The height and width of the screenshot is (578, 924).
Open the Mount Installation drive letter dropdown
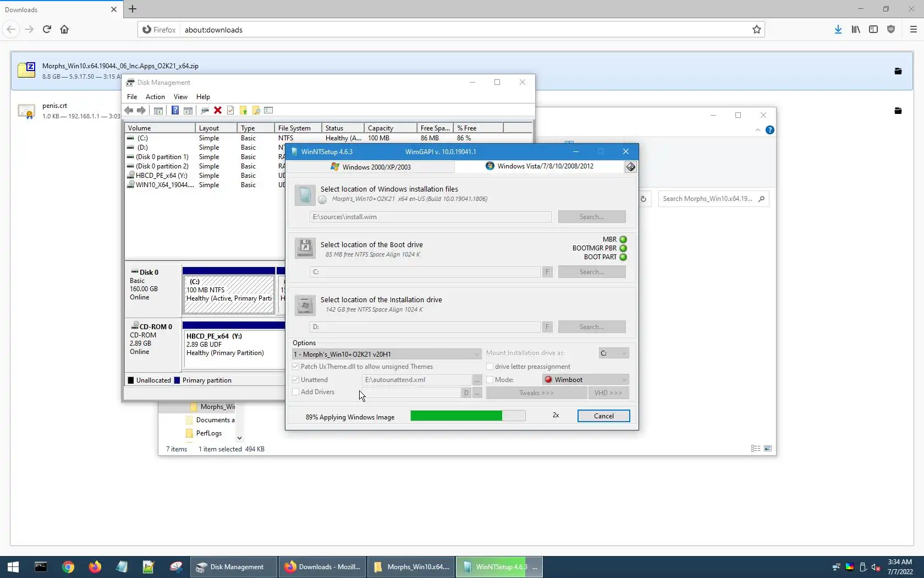click(x=614, y=353)
